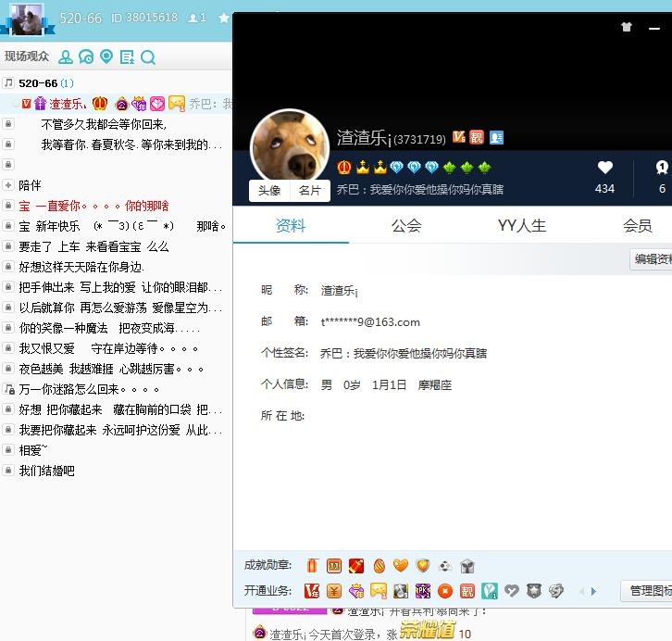The image size is (672, 641).
Task: Click the online user count icon in header
Action: [193, 18]
